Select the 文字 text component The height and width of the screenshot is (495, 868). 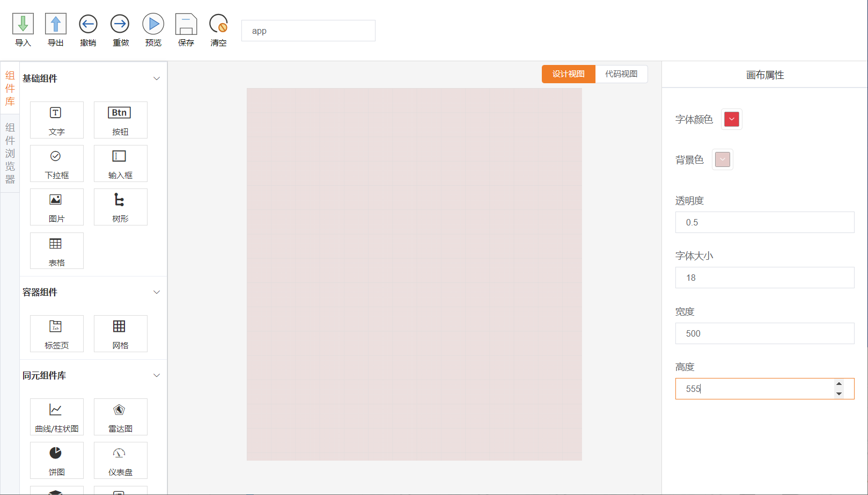[57, 120]
